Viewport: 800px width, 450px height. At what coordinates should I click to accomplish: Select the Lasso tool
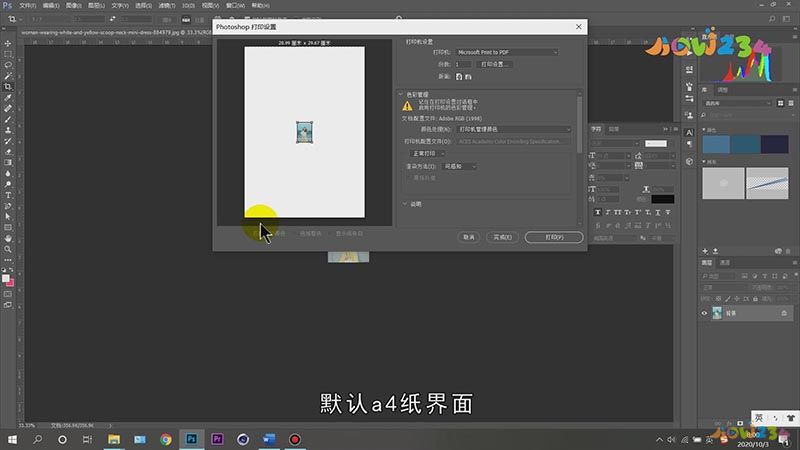tap(8, 65)
